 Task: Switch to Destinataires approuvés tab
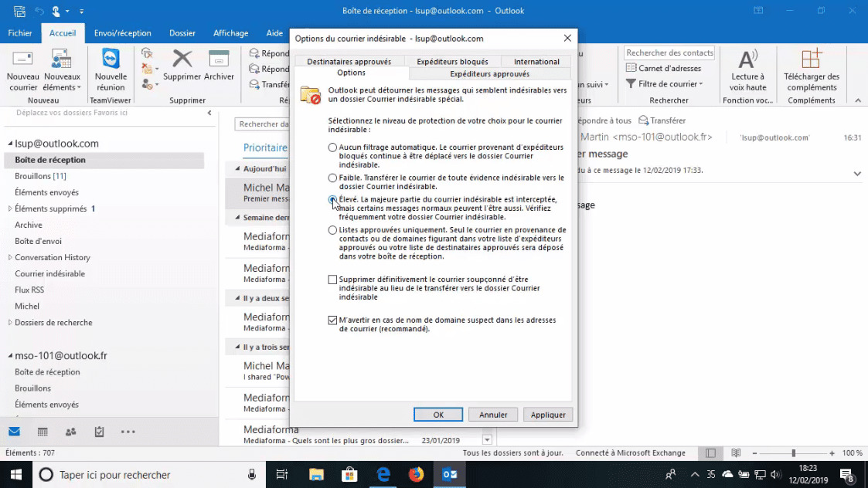pyautogui.click(x=349, y=62)
